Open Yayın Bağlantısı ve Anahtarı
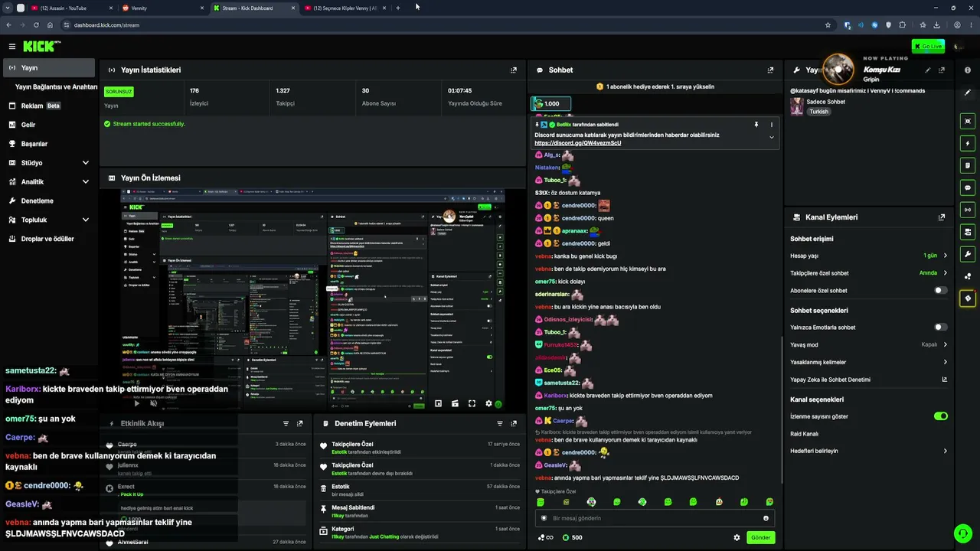The image size is (980, 551). click(56, 87)
